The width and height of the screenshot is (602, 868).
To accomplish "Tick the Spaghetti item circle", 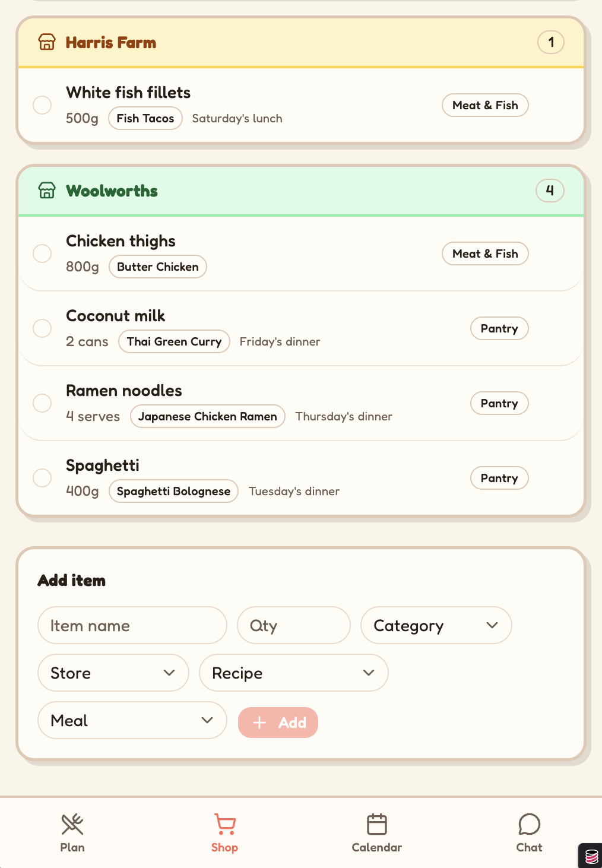I will point(42,478).
